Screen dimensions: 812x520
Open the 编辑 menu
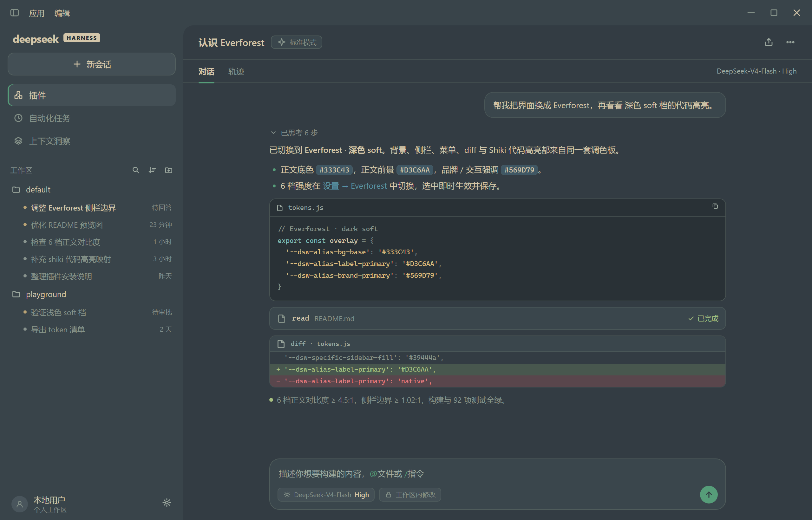tap(62, 13)
